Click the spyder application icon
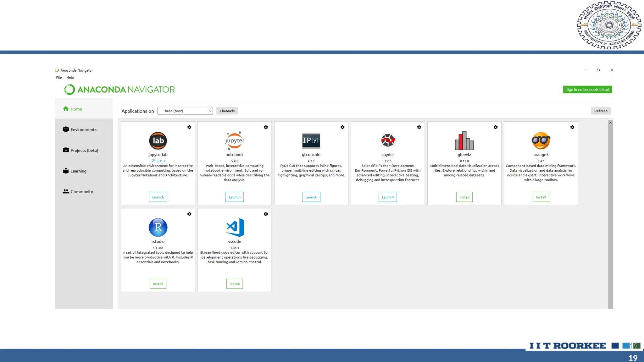Image resolution: width=644 pixels, height=362 pixels. pos(388,140)
